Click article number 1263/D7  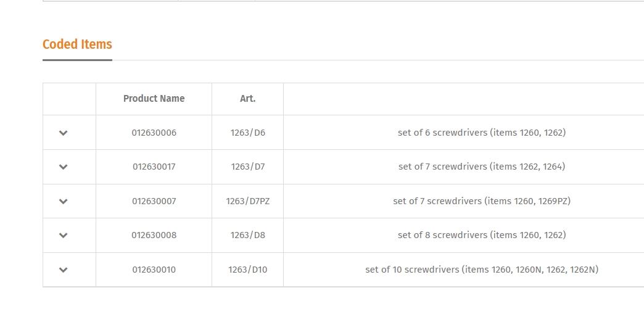(x=247, y=167)
